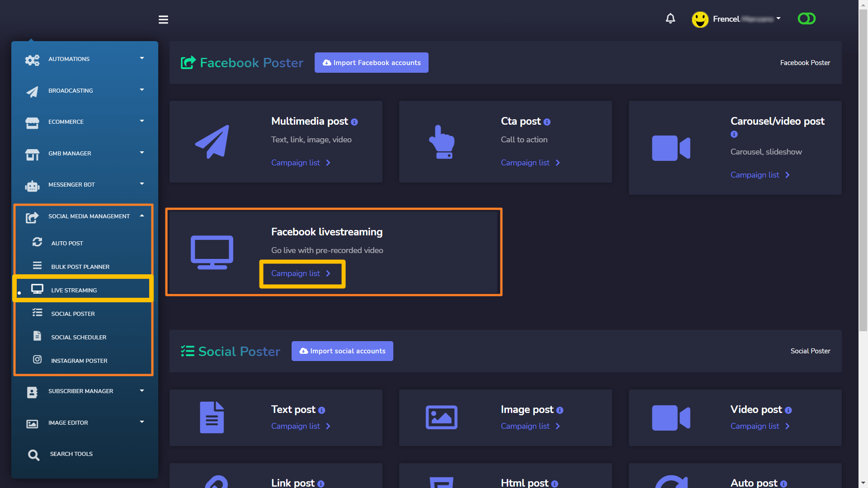868x488 pixels.
Task: Click the smiley user avatar
Action: [x=700, y=19]
